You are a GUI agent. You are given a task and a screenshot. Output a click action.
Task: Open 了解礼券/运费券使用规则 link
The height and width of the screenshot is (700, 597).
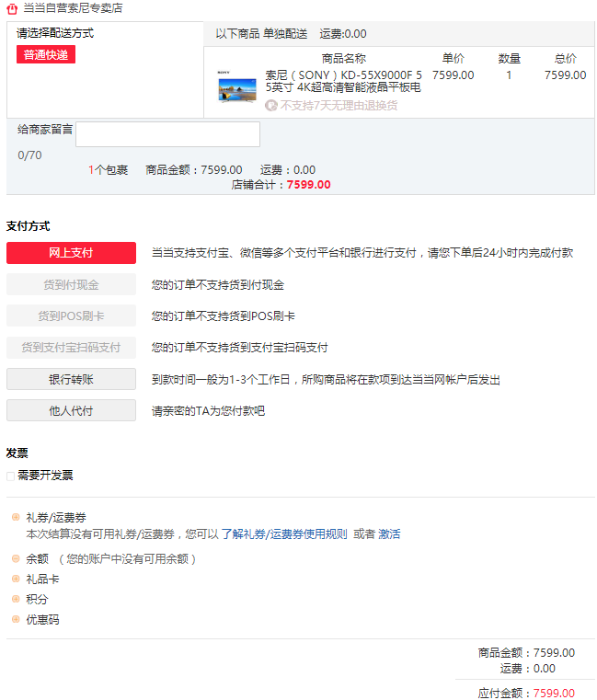(284, 534)
